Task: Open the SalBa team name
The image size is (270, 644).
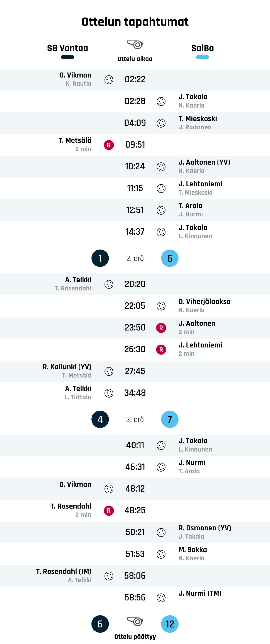Action: [x=202, y=48]
